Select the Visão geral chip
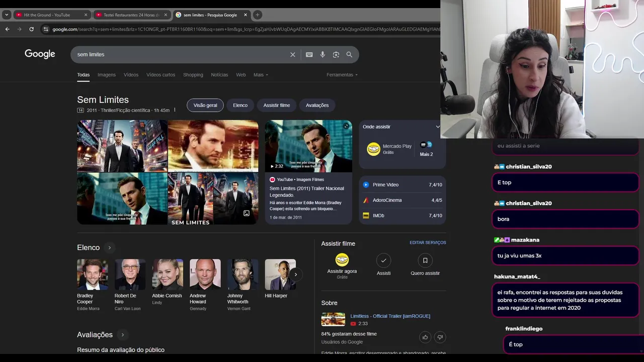The height and width of the screenshot is (362, 644). (x=205, y=105)
